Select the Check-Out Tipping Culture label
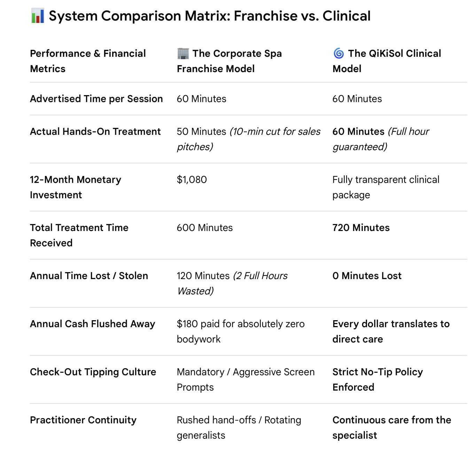The width and height of the screenshot is (476, 454). (x=93, y=372)
